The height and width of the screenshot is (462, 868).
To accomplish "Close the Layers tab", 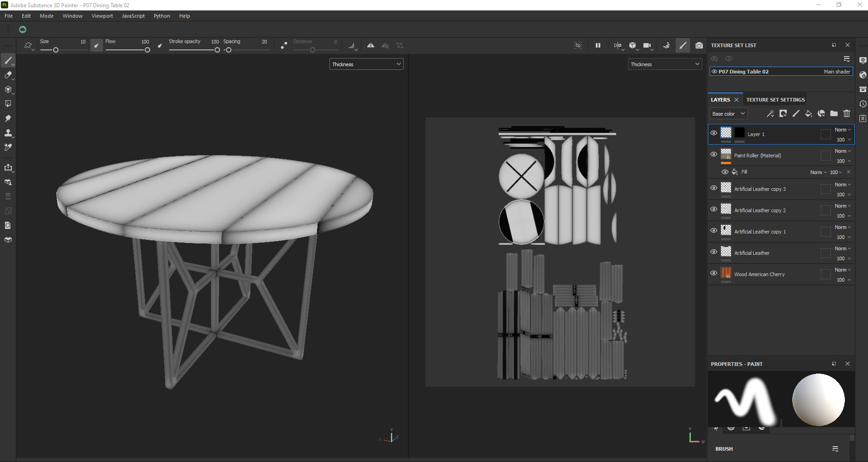I will pyautogui.click(x=736, y=100).
